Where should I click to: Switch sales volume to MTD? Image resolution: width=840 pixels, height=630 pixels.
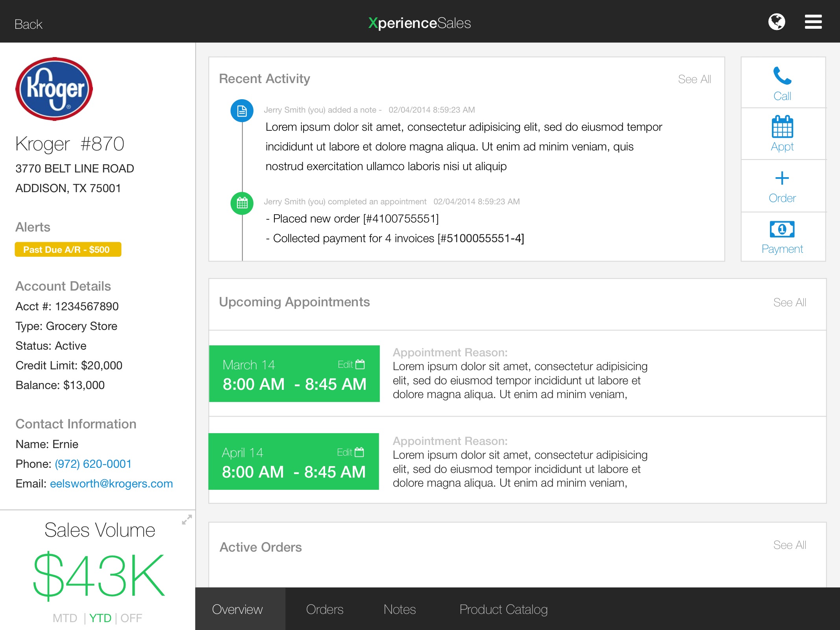coord(65,618)
